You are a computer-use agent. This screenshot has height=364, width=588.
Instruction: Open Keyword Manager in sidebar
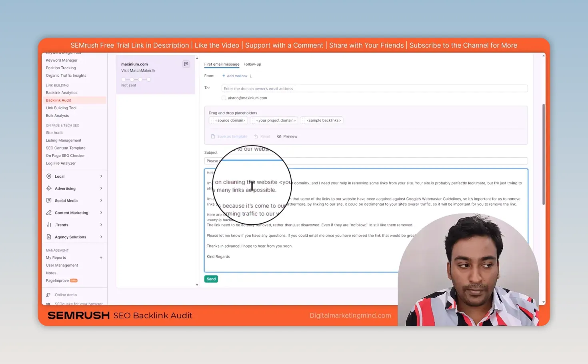coord(62,60)
